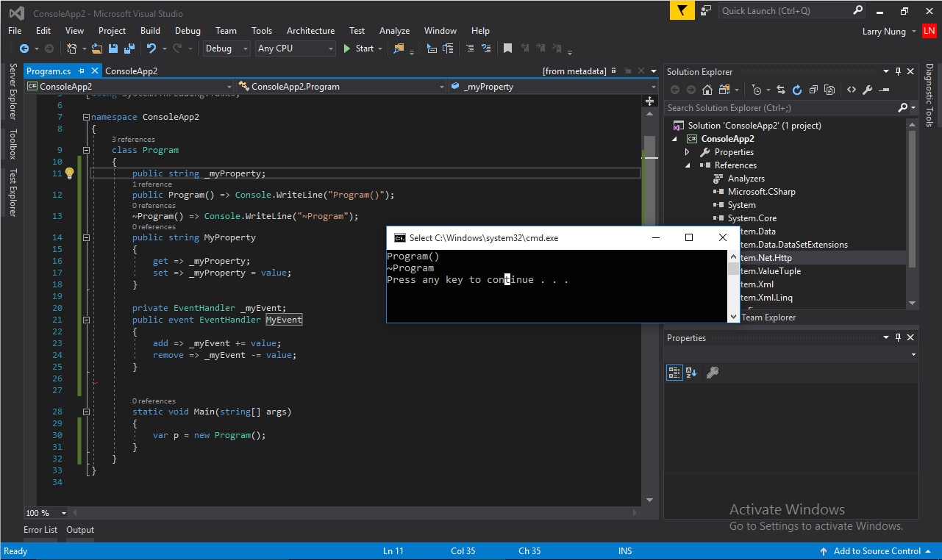Save the current file with Save icon
This screenshot has width=942, height=560.
[x=113, y=49]
